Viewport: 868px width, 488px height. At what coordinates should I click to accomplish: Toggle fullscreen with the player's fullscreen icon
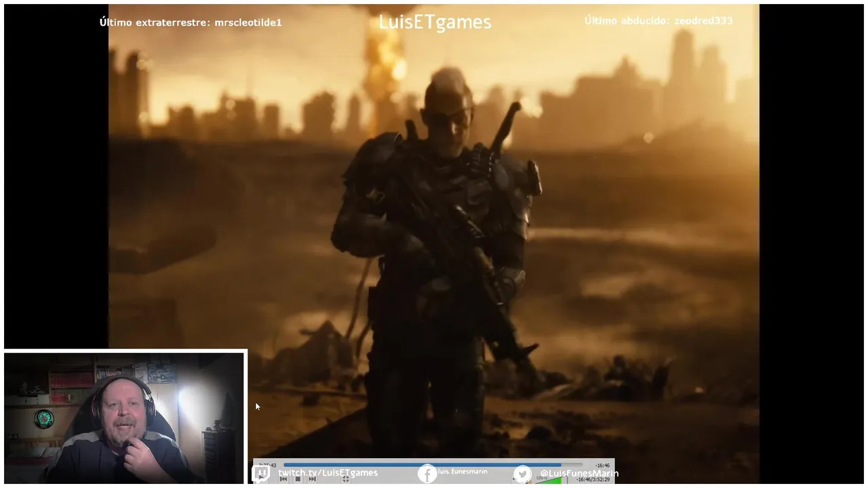(346, 479)
